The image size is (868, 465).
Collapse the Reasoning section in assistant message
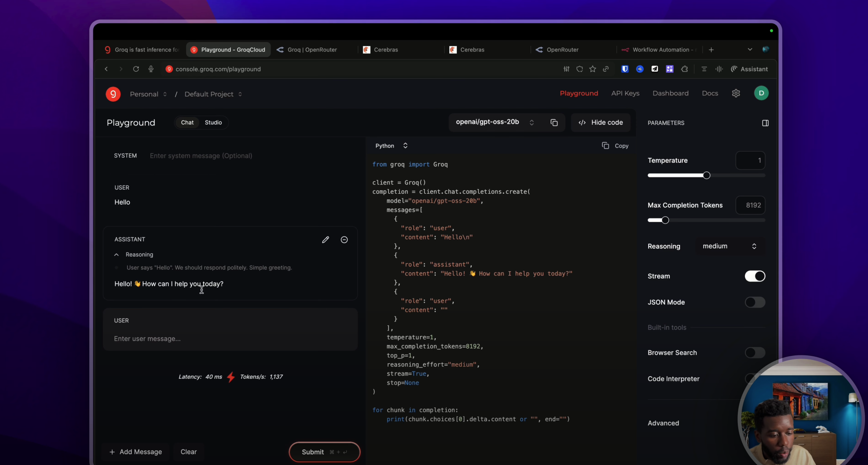(x=134, y=254)
